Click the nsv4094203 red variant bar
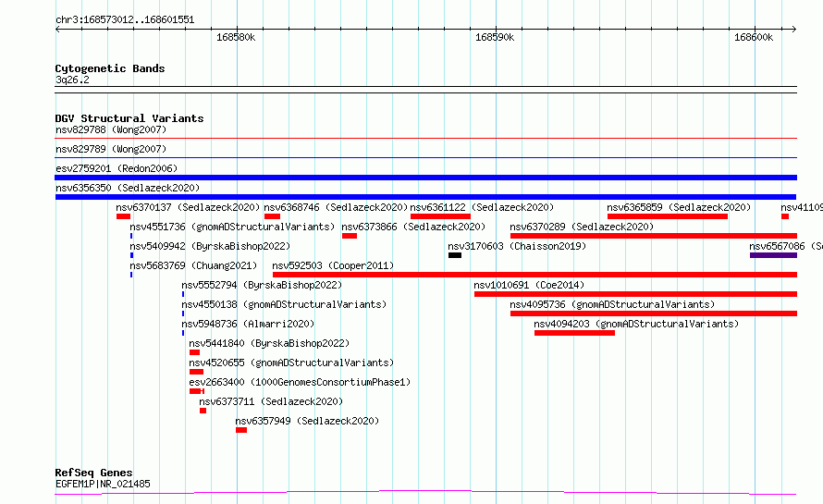Screen dimensions: 823x504 (574, 333)
